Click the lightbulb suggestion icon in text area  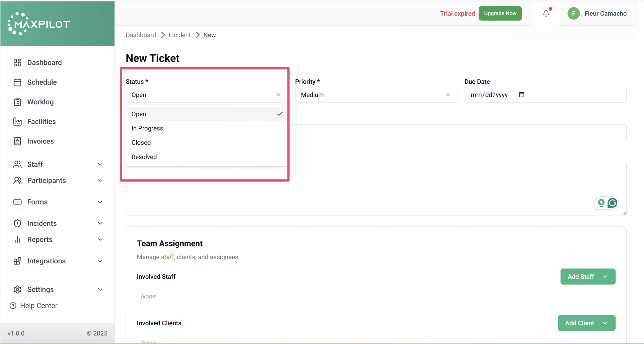[601, 203]
